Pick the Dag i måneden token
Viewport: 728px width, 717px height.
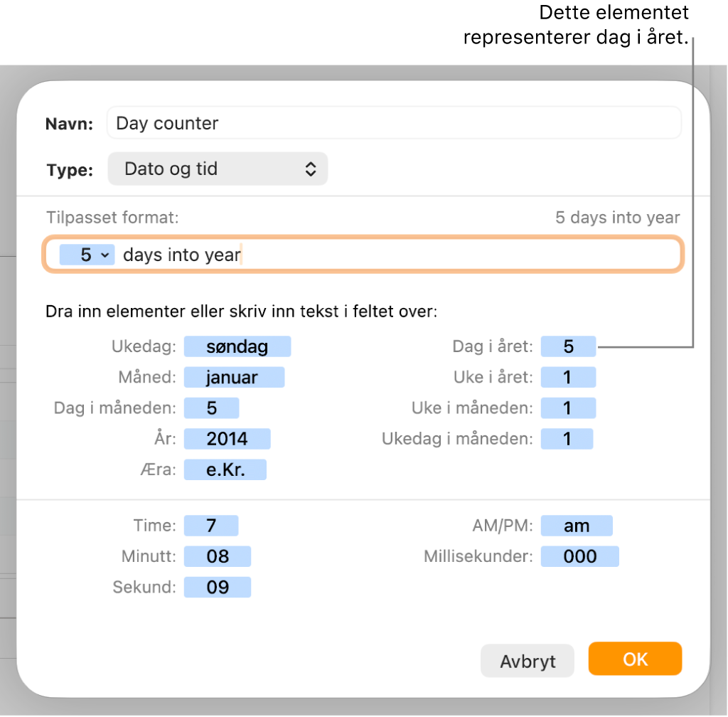click(211, 408)
